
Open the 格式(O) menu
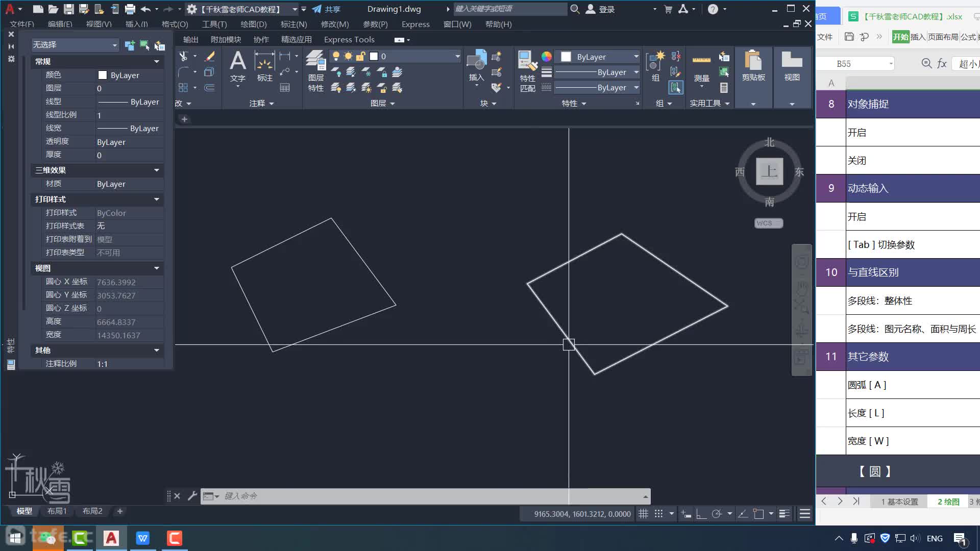pos(175,24)
